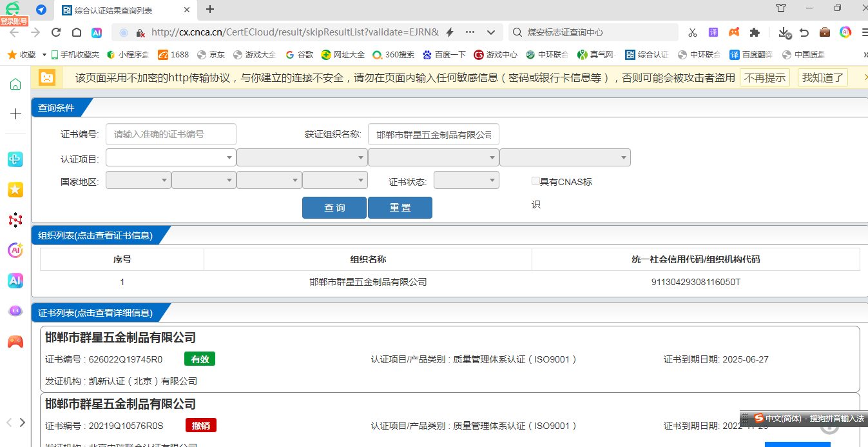Open the browser hamburger main menu

863,32
